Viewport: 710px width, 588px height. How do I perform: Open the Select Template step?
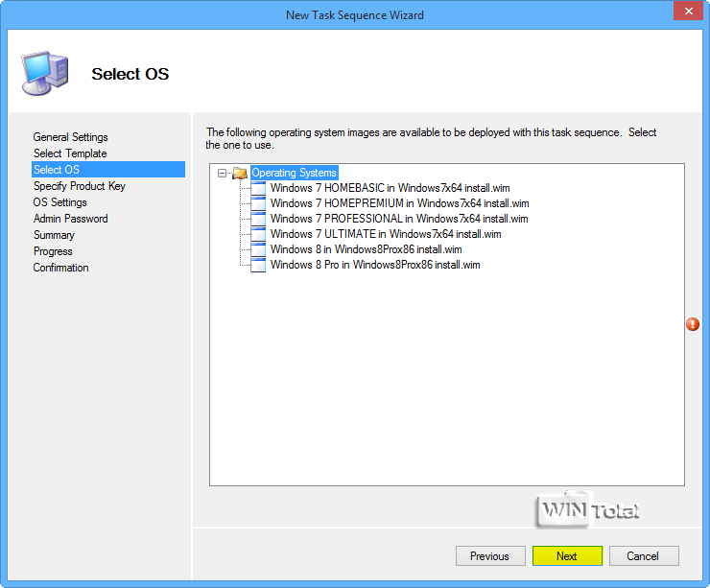[70, 153]
